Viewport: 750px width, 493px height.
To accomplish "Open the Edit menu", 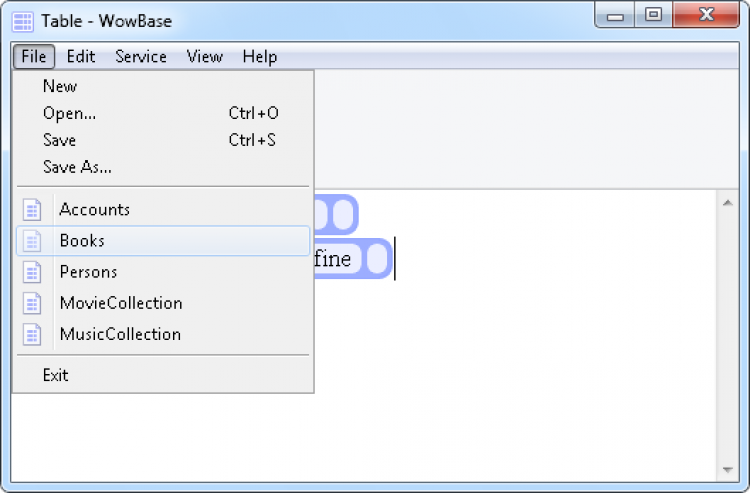I will click(x=81, y=57).
